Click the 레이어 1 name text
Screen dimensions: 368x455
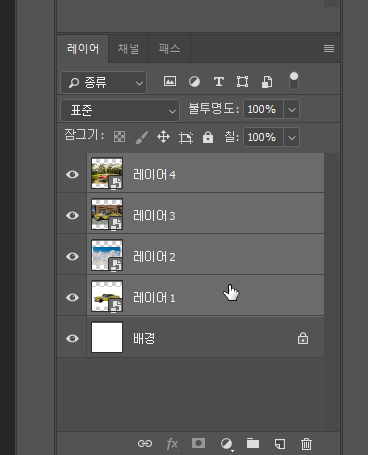point(154,298)
